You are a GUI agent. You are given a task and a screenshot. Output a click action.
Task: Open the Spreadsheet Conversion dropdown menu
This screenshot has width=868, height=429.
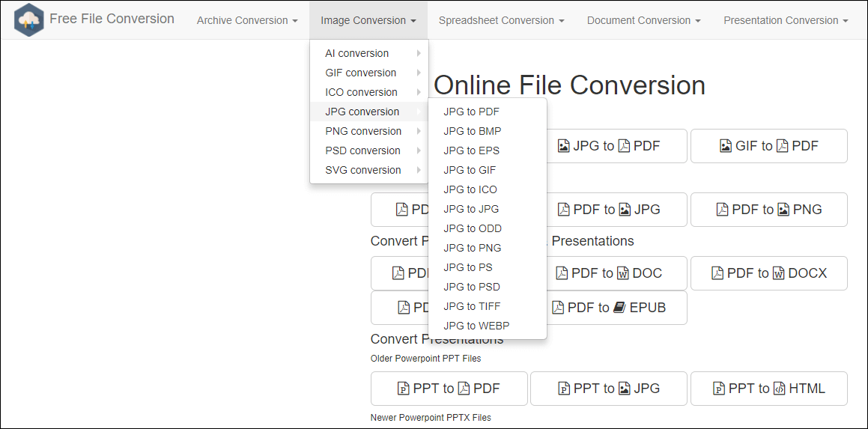502,20
